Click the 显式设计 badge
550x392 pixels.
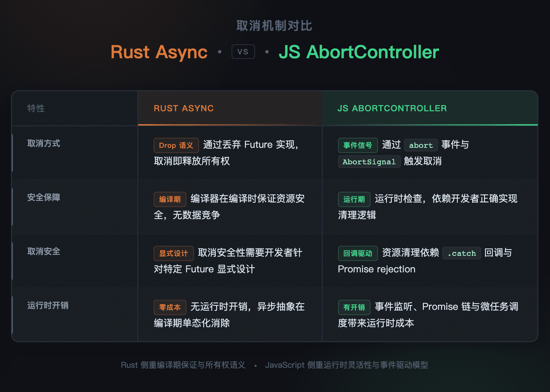coord(173,253)
